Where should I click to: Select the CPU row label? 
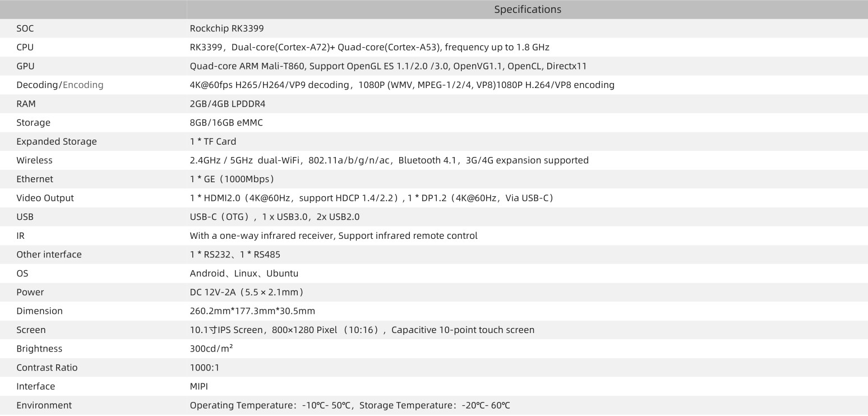pos(25,47)
